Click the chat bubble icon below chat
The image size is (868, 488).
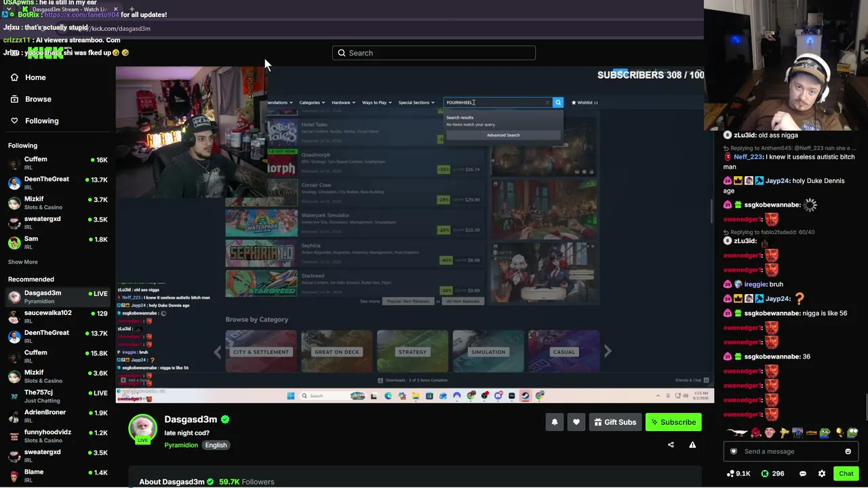pos(803,474)
